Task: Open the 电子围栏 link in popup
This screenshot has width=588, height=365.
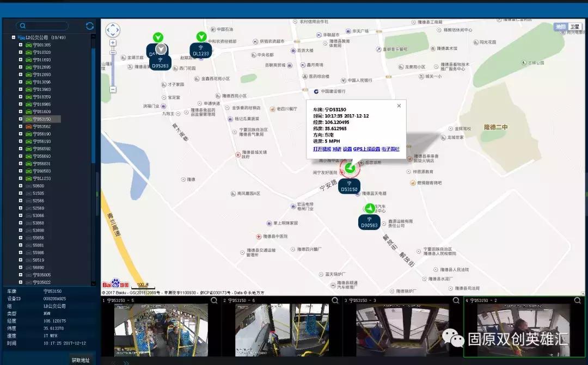Action: tap(390, 149)
